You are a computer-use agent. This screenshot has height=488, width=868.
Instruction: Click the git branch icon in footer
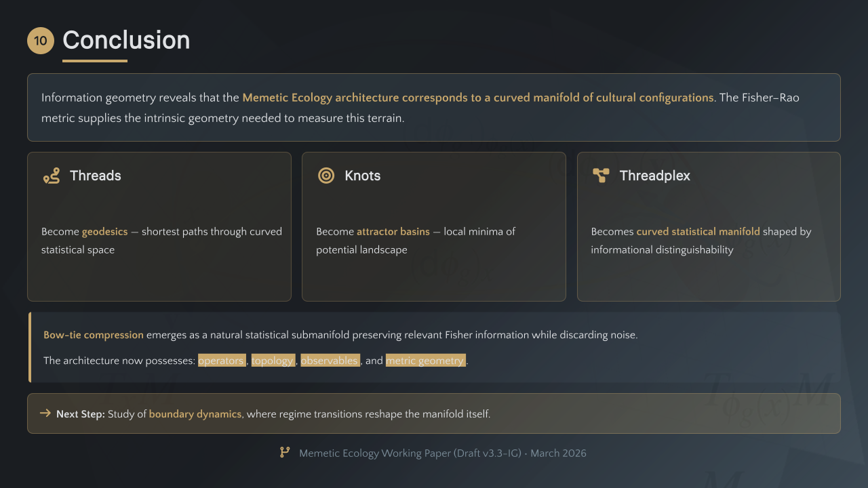pyautogui.click(x=285, y=453)
